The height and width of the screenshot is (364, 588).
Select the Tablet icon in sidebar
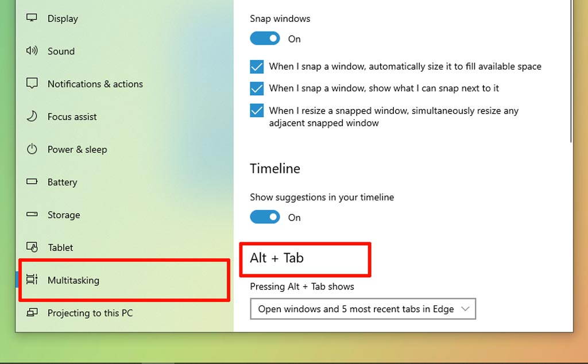point(32,247)
